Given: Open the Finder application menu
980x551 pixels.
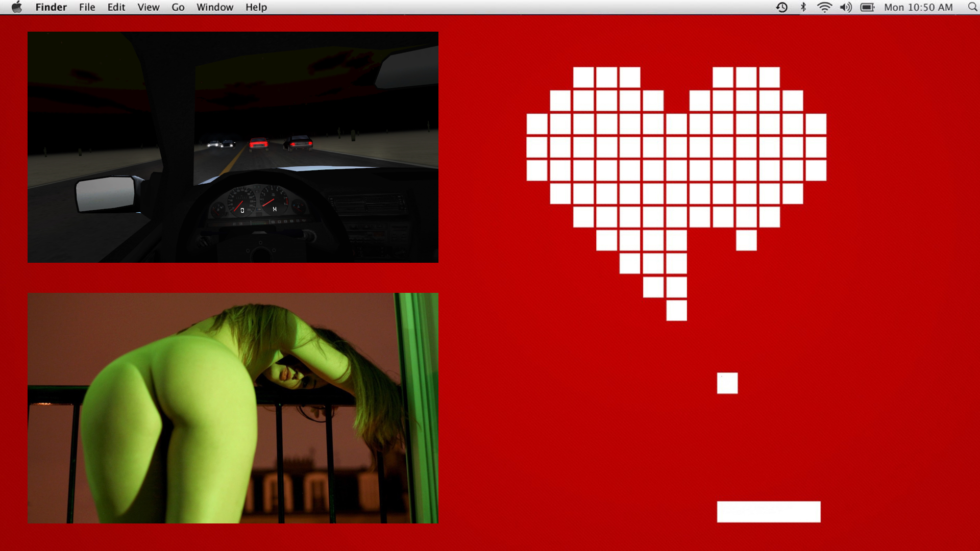Looking at the screenshot, I should pos(51,7).
